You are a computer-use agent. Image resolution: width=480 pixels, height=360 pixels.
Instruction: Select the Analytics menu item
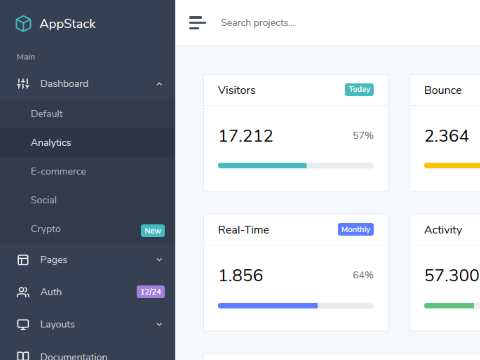(x=87, y=143)
